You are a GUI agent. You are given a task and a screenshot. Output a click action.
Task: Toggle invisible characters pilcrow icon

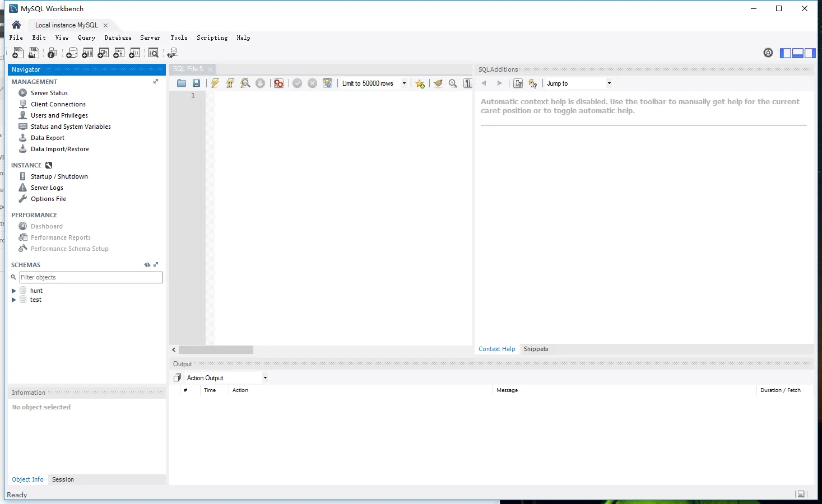point(467,83)
